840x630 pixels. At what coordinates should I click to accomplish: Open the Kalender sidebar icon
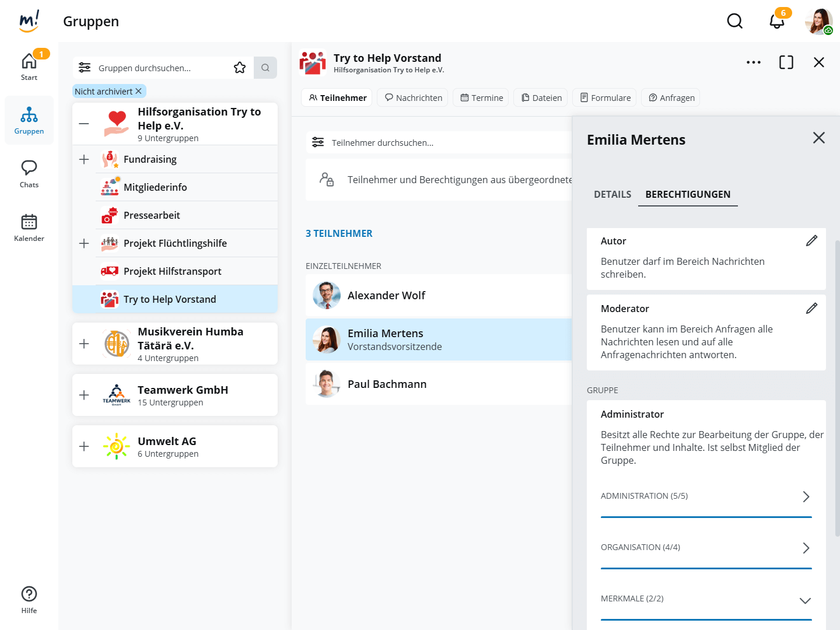coord(29,227)
